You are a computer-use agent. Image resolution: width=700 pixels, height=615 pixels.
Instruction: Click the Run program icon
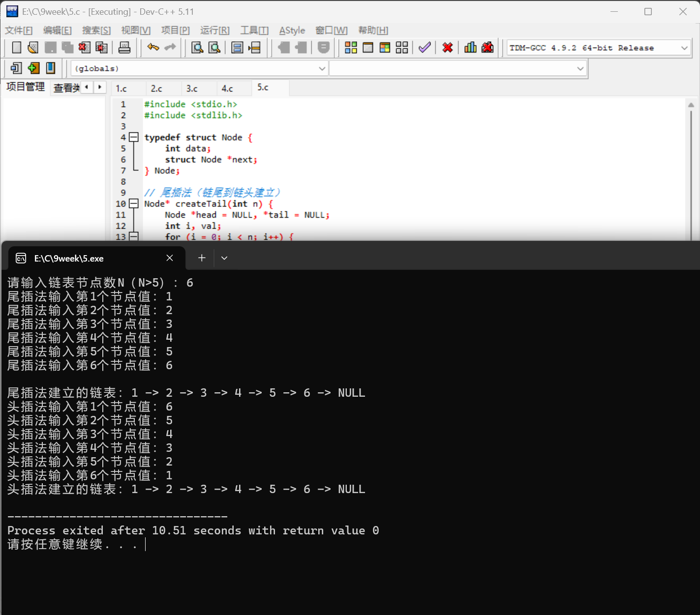368,48
